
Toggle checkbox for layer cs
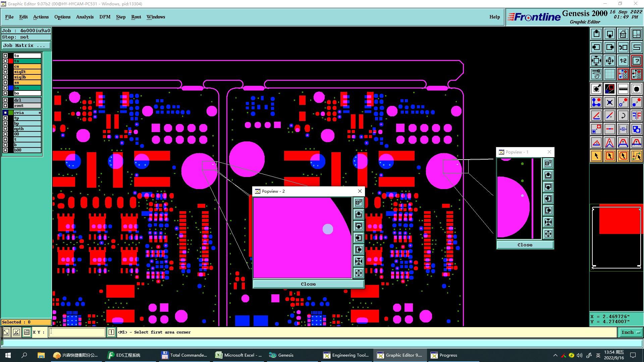click(x=5, y=66)
